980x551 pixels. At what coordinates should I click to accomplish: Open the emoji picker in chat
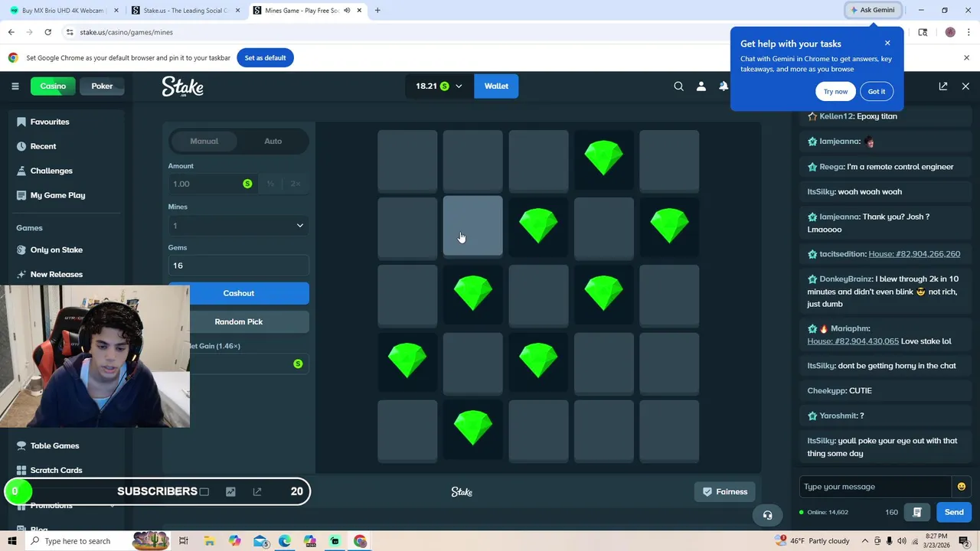coord(962,487)
